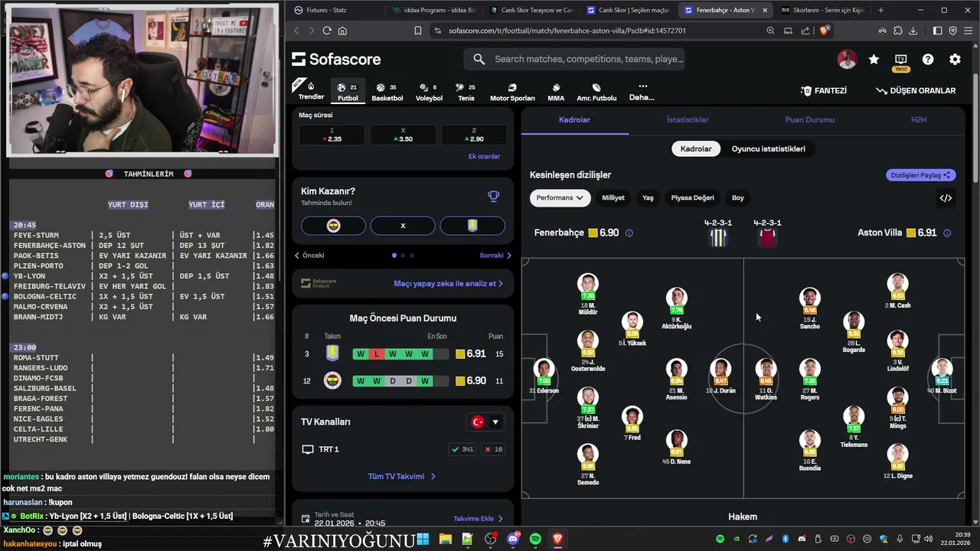This screenshot has height=551, width=980.
Task: Switch to the H2H tab
Action: click(x=919, y=120)
